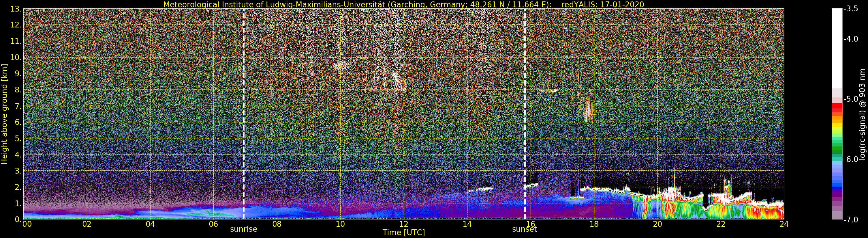Image resolution: width=868 pixels, height=238 pixels.
Task: Select the white dashed sunrise marker line
Action: pos(244,114)
